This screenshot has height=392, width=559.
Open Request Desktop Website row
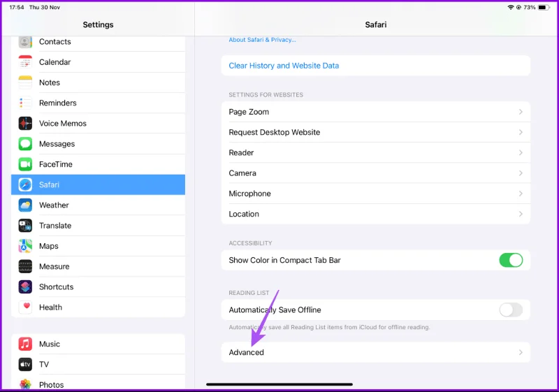[376, 132]
